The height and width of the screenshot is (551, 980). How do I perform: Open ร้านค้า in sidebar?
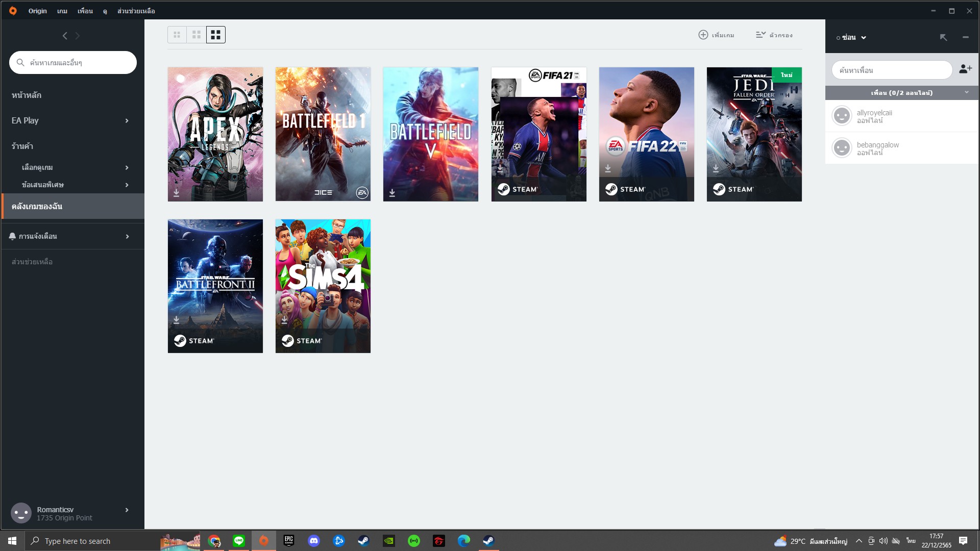click(22, 146)
